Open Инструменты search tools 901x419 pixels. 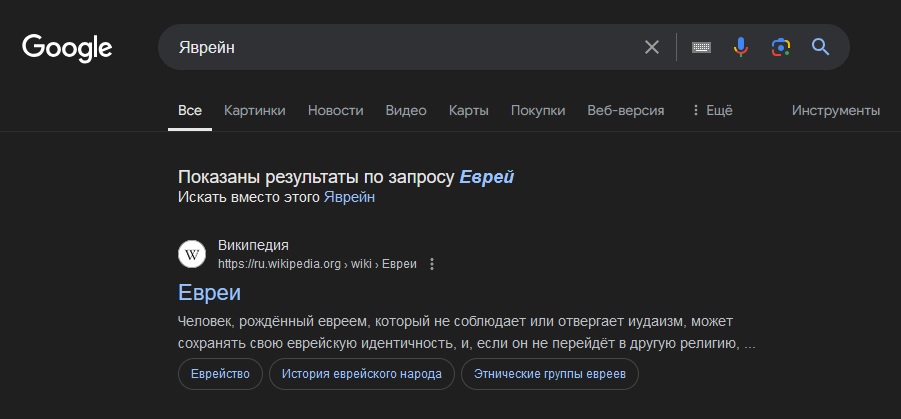click(835, 110)
